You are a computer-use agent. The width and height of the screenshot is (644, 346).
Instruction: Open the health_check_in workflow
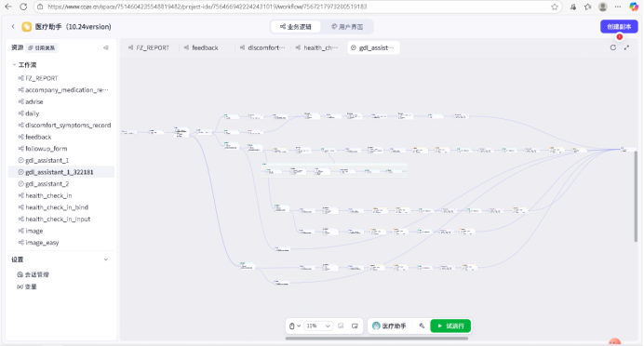tap(60, 195)
